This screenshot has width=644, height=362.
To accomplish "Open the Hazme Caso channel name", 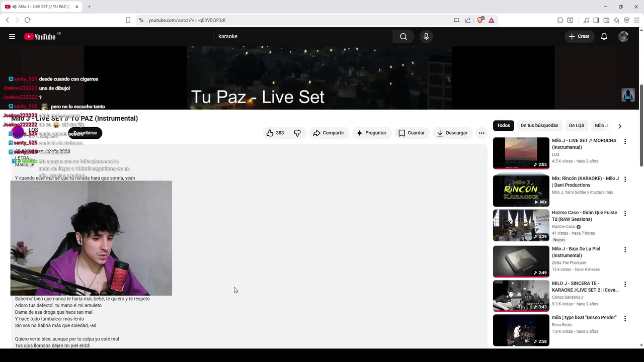I will pos(563,227).
